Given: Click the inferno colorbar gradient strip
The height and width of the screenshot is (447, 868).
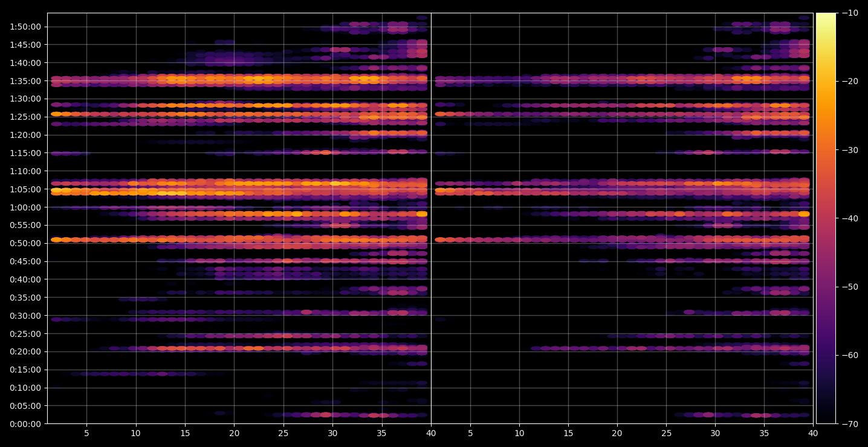Looking at the screenshot, I should pos(826,218).
